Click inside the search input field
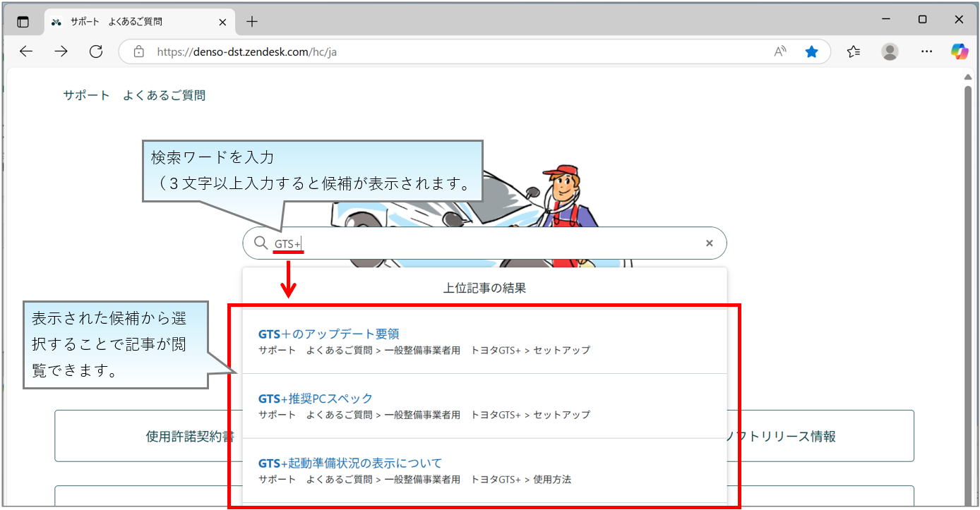 [x=424, y=243]
